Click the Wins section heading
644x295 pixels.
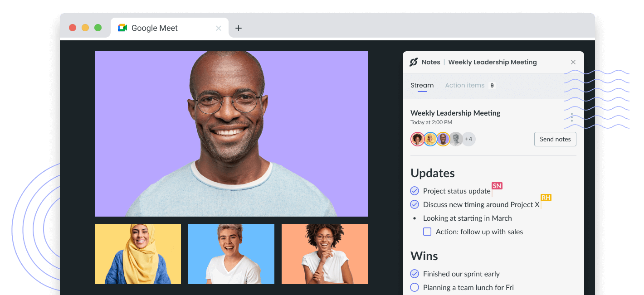424,256
